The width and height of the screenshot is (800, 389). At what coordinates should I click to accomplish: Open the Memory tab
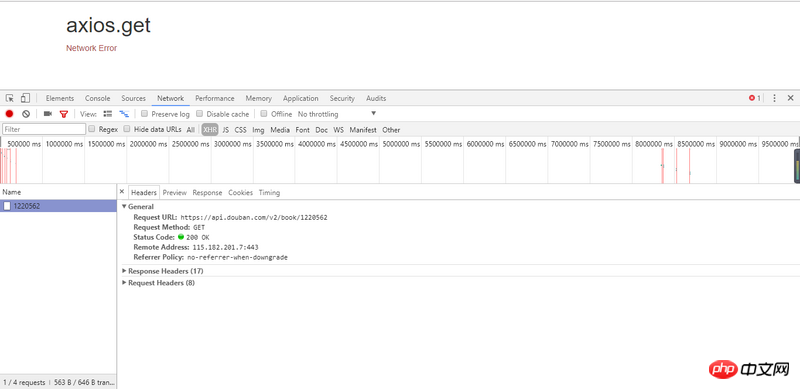click(259, 98)
